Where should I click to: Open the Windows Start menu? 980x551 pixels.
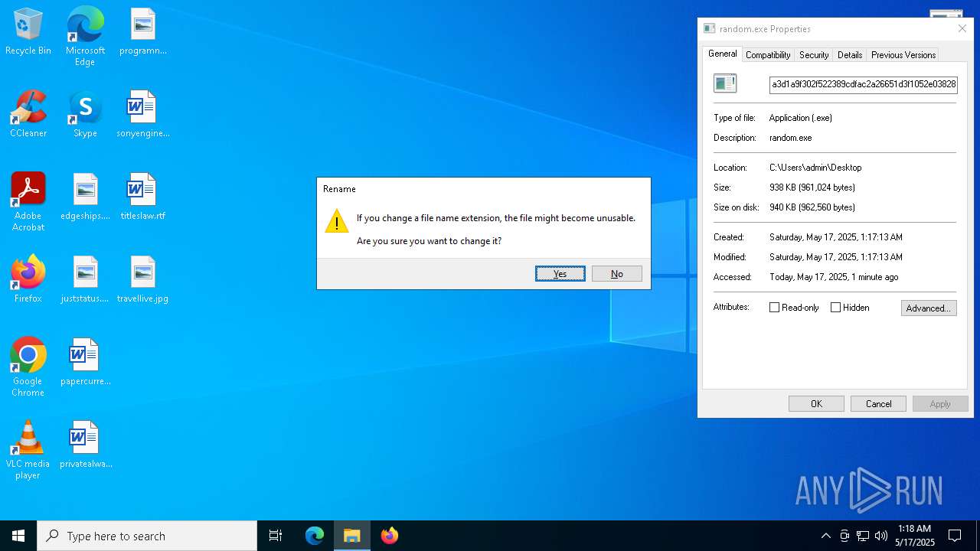pos(18,536)
